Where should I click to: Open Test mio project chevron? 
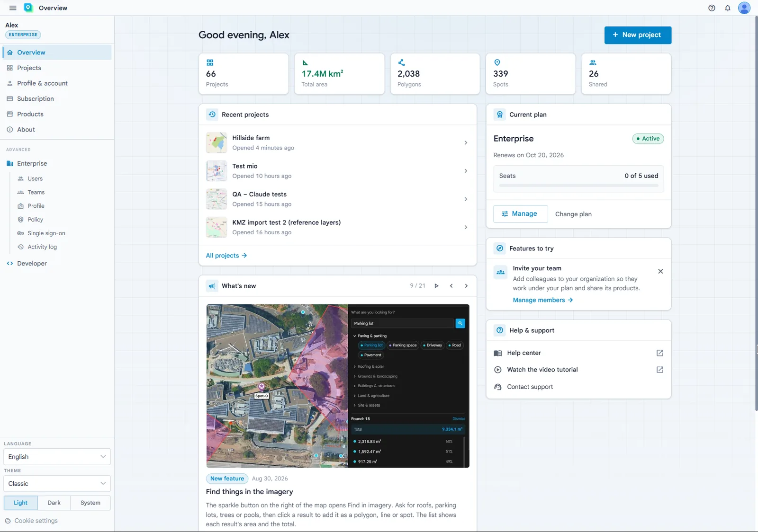pos(466,171)
